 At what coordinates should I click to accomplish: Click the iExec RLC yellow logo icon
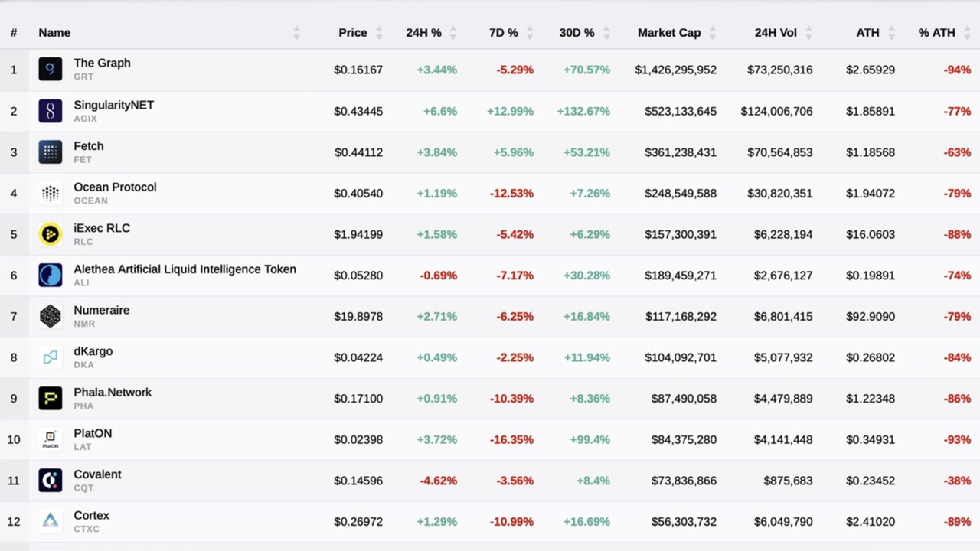click(50, 234)
